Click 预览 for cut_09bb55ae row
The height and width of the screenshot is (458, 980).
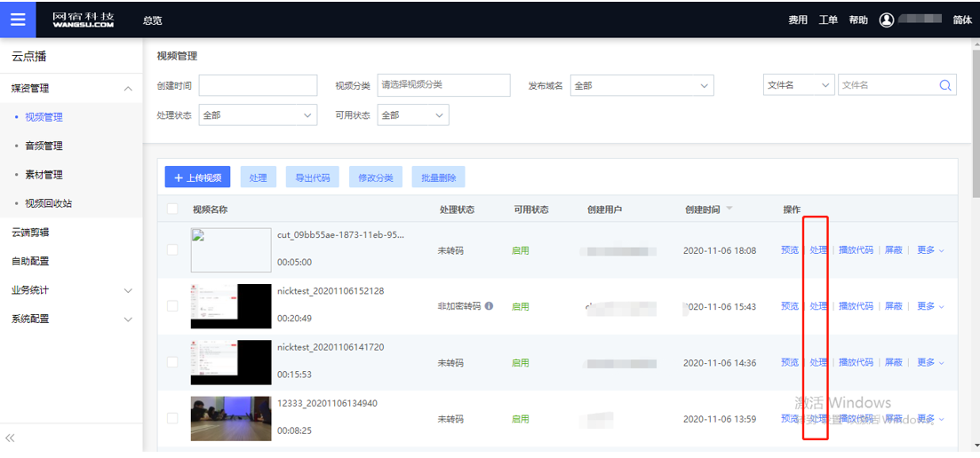pyautogui.click(x=789, y=249)
